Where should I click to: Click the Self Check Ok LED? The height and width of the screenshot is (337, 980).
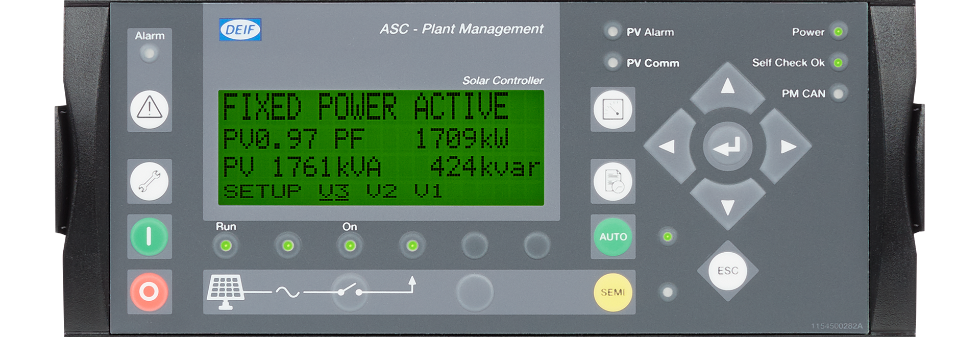pos(838,63)
